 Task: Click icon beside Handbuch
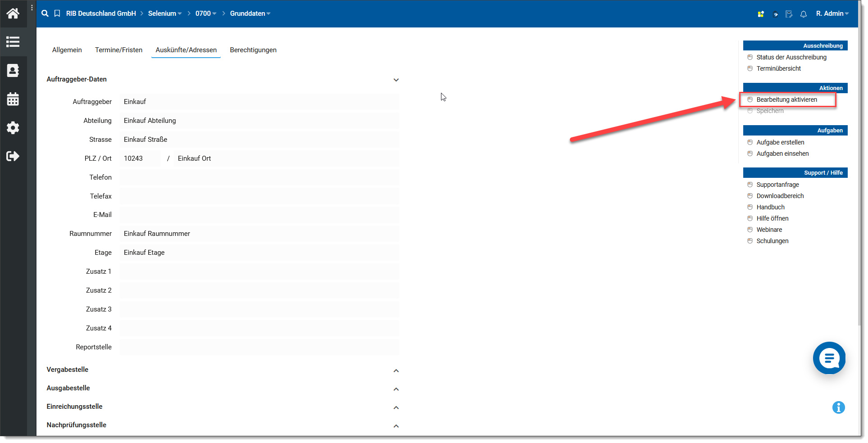tap(750, 207)
